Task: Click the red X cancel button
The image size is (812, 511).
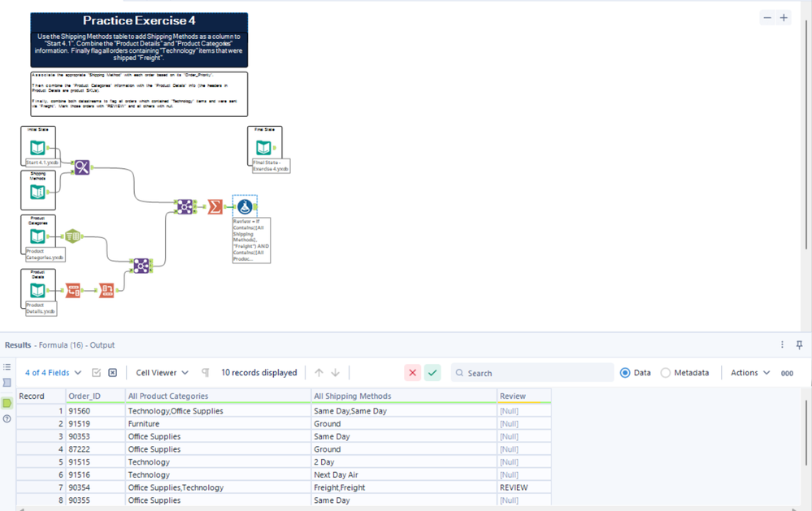Action: (x=413, y=373)
